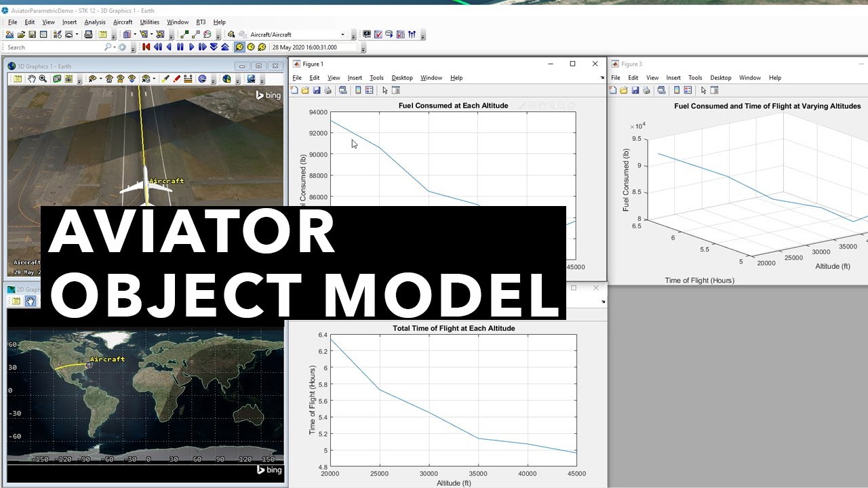
Task: Click the measure ruler icon in 3D Graphics toolbar
Action: 188,79
